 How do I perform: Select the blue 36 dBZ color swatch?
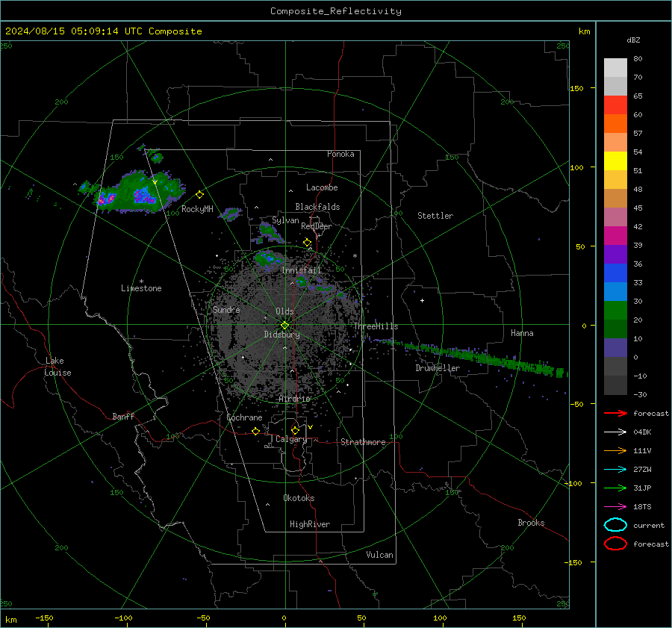tap(615, 273)
